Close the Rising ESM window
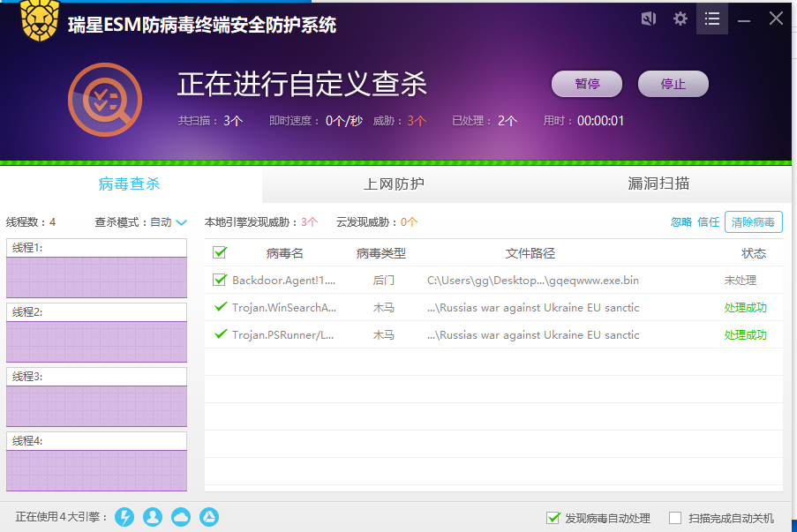Image resolution: width=797 pixels, height=532 pixels. click(776, 19)
